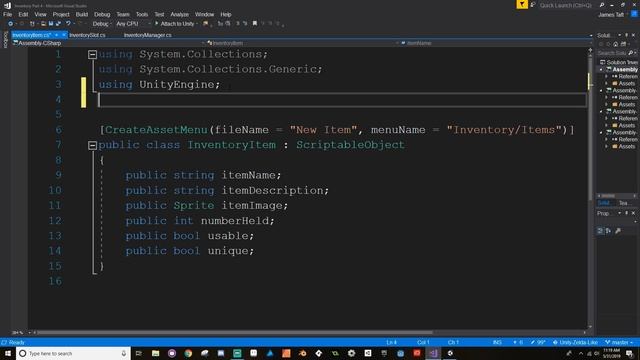Select the Solution Inventory root node

pyautogui.click(x=619, y=62)
